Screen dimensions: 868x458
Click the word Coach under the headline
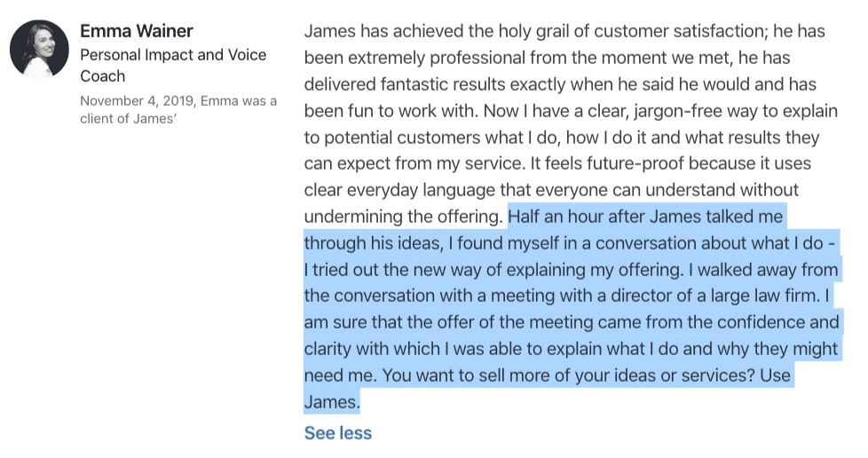click(x=102, y=75)
